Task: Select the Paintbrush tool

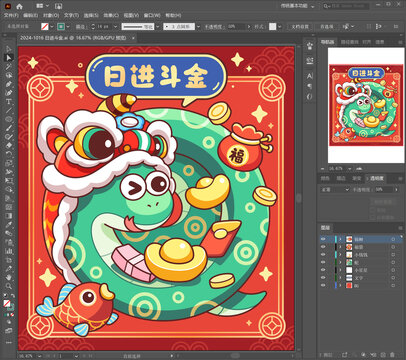Action: (9, 128)
